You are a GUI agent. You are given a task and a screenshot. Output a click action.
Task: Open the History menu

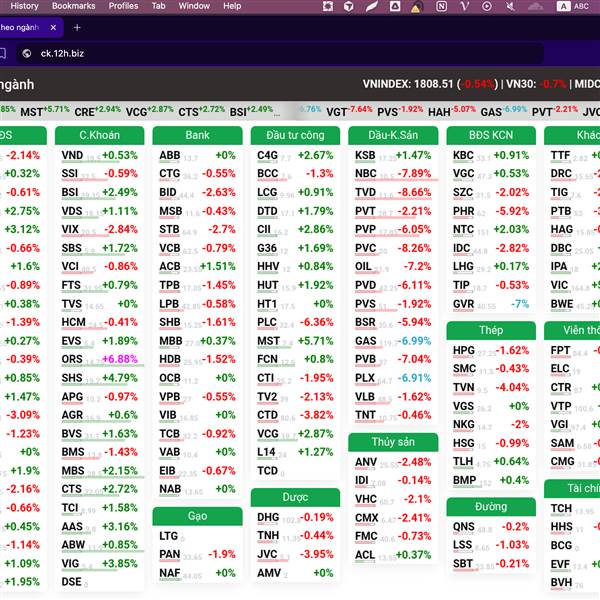24,6
